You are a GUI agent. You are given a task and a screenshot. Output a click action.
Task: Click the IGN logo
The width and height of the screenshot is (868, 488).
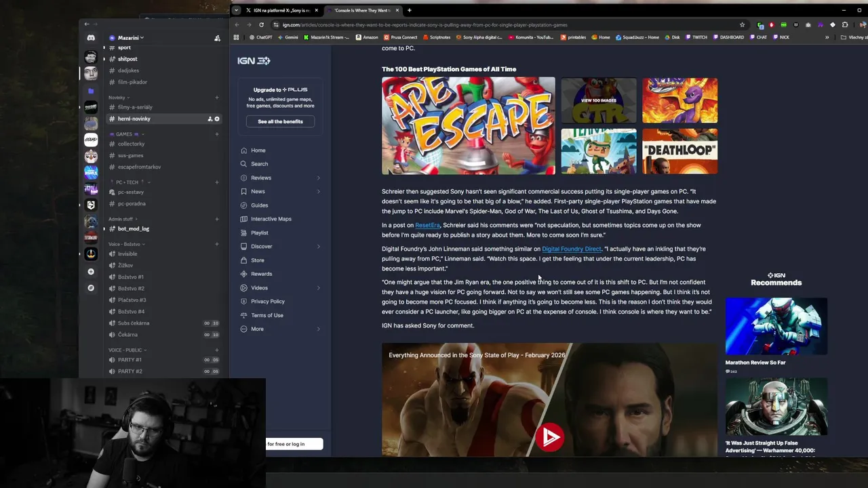pyautogui.click(x=254, y=60)
